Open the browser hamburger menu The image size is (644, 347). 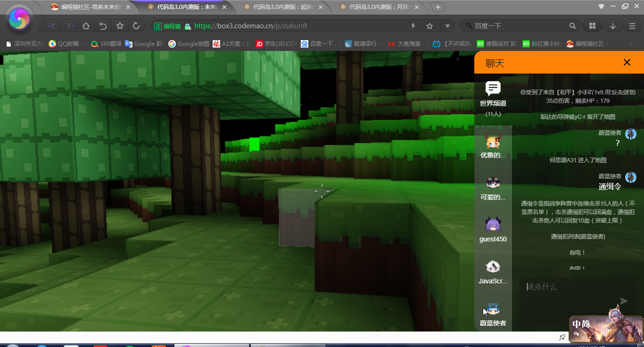click(x=632, y=26)
